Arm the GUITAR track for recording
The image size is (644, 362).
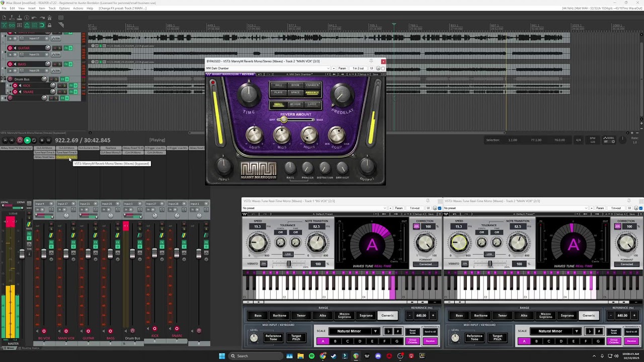10,48
